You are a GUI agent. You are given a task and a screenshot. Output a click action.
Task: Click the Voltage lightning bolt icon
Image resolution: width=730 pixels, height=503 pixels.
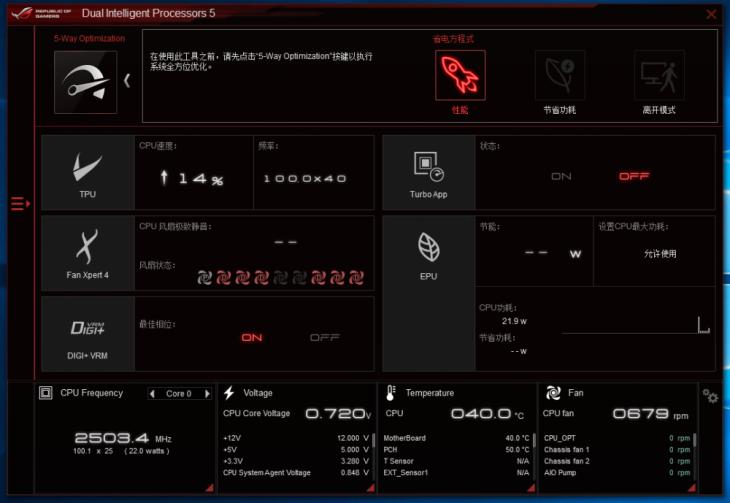point(229,393)
